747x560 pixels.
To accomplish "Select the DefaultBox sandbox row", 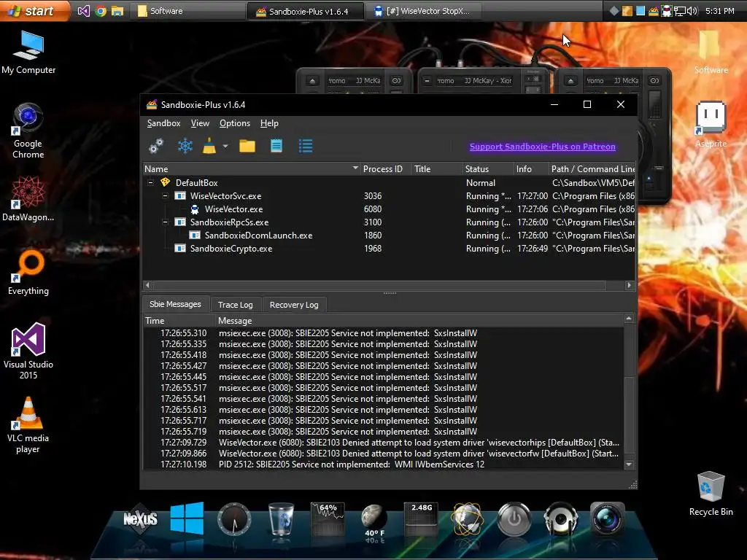I will pyautogui.click(x=389, y=183).
